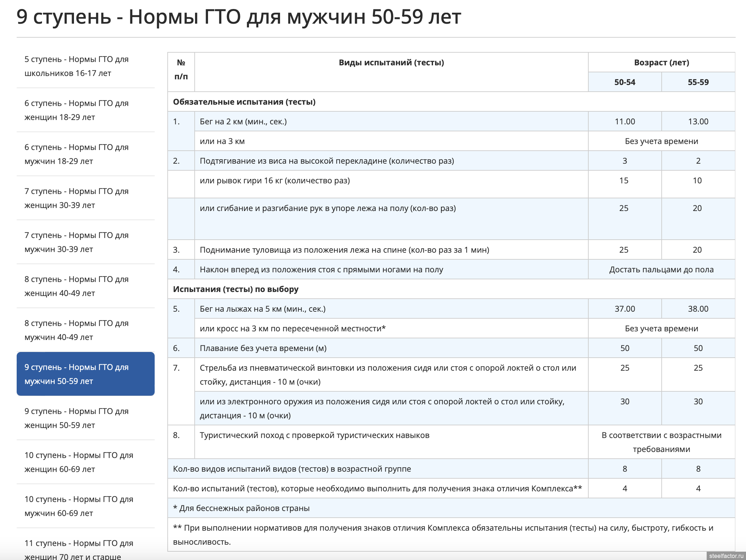
Task: Click рывок гири 16 кг row label
Action: (275, 180)
